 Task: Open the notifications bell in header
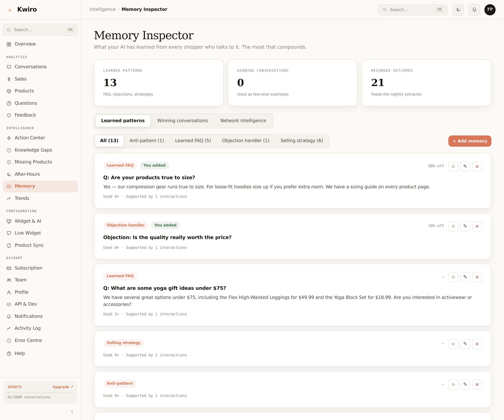474,10
